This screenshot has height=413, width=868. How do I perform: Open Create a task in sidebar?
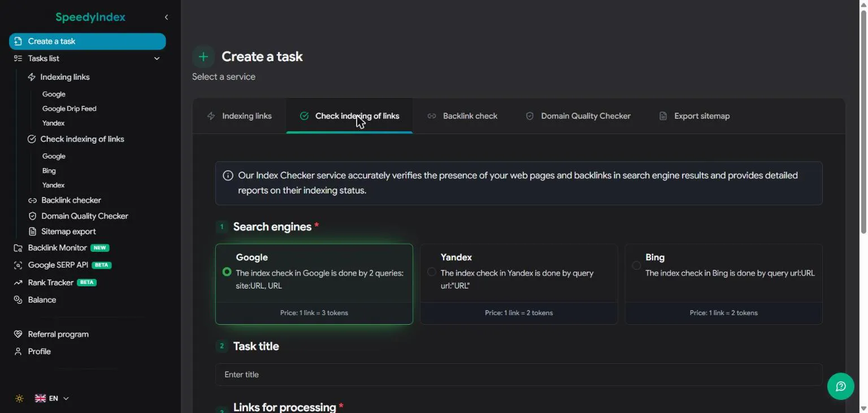(x=88, y=41)
